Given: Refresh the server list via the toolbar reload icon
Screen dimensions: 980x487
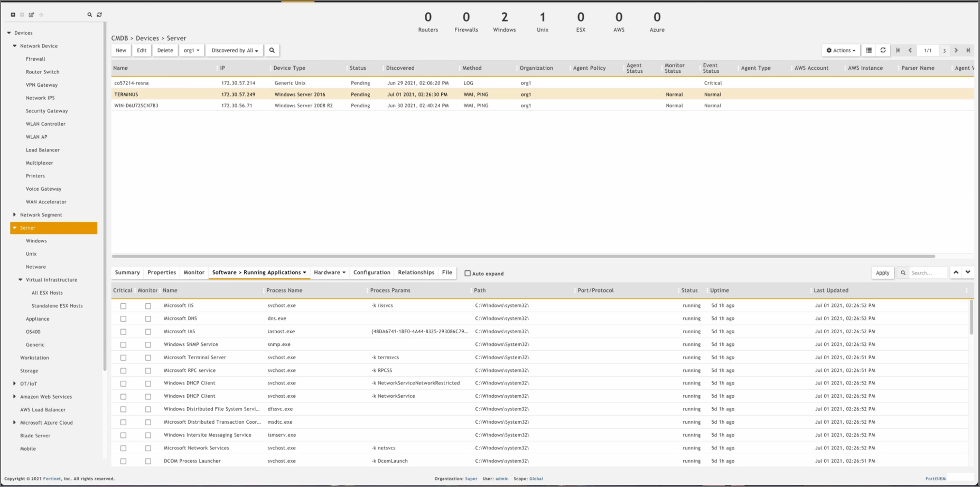Looking at the screenshot, I should pos(883,51).
